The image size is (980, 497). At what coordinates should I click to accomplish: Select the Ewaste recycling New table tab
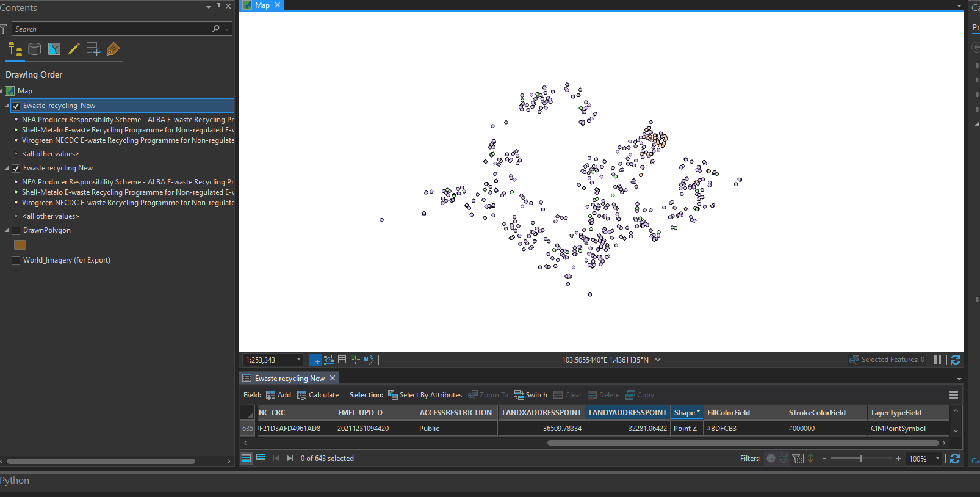tap(289, 379)
